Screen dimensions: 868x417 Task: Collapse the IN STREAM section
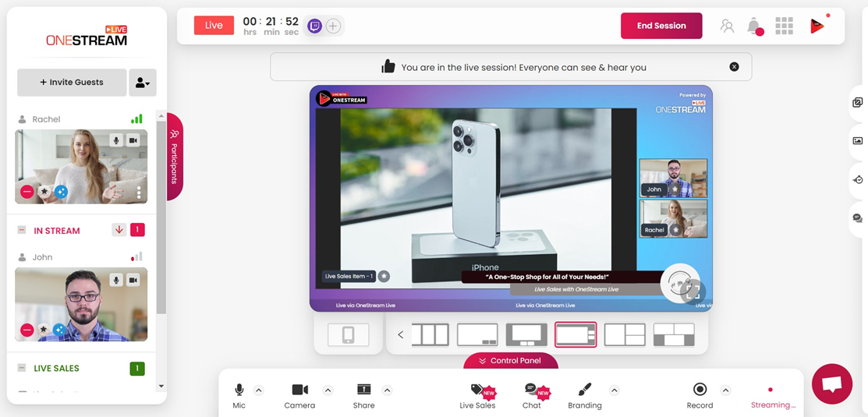pyautogui.click(x=22, y=230)
